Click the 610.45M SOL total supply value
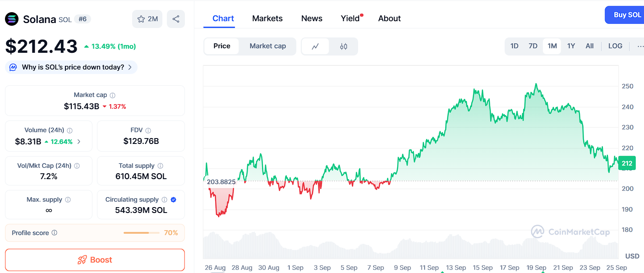Image resolution: width=644 pixels, height=273 pixels. [141, 176]
